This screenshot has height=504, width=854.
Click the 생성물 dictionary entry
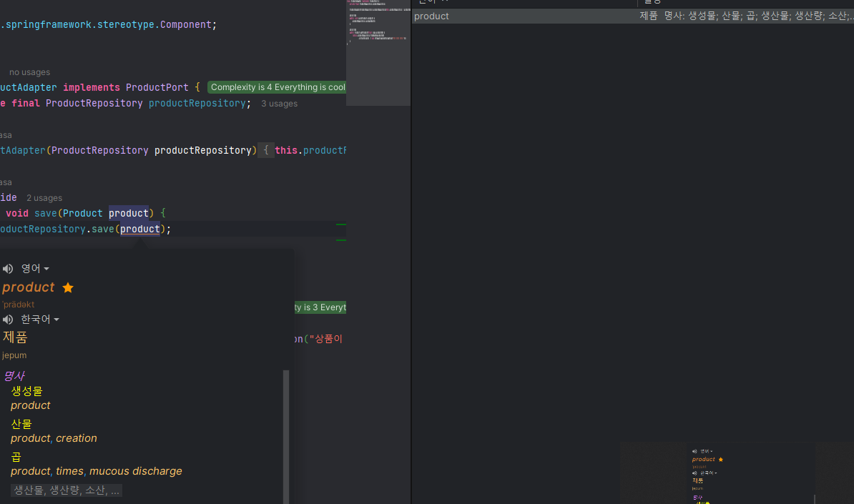pos(26,391)
